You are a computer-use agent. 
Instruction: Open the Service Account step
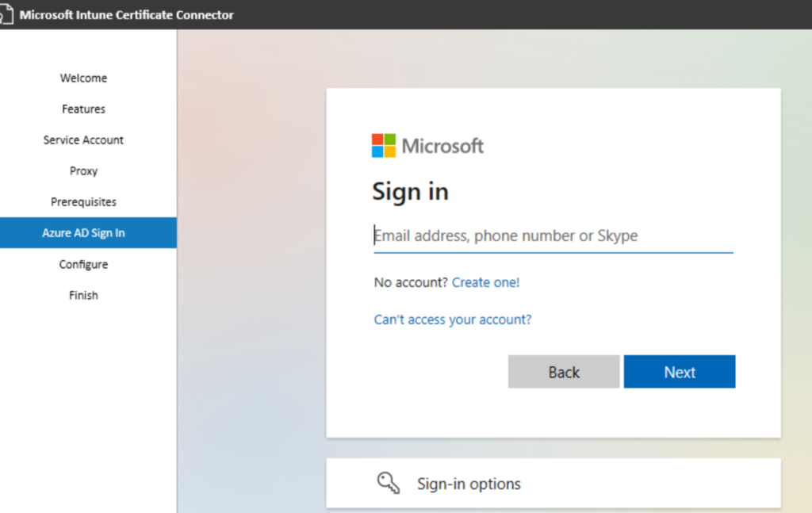pyautogui.click(x=83, y=140)
